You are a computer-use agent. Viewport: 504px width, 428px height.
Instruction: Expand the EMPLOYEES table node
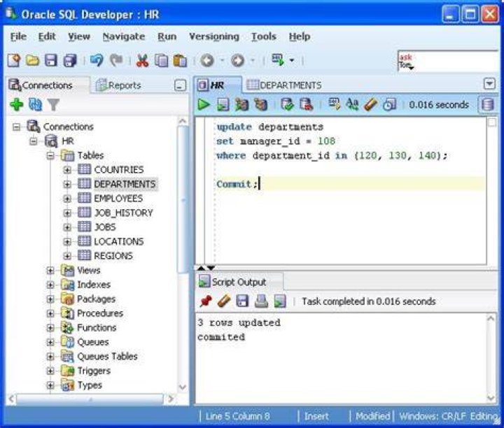click(67, 199)
